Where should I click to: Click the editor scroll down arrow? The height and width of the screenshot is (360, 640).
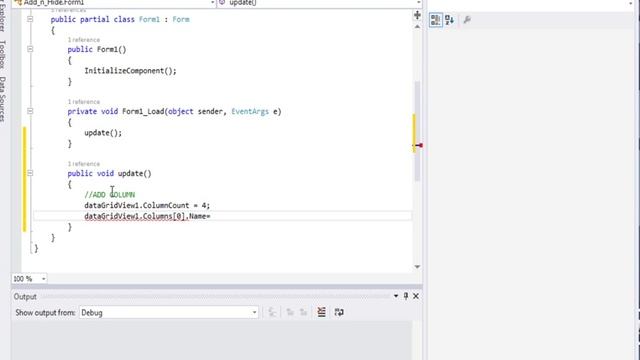[x=417, y=267]
